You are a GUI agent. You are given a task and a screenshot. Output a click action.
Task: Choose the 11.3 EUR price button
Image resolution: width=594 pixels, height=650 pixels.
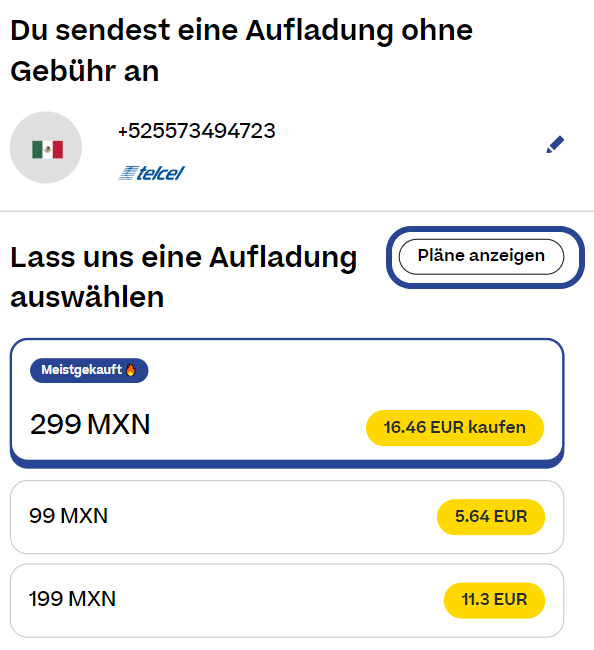coord(494,600)
